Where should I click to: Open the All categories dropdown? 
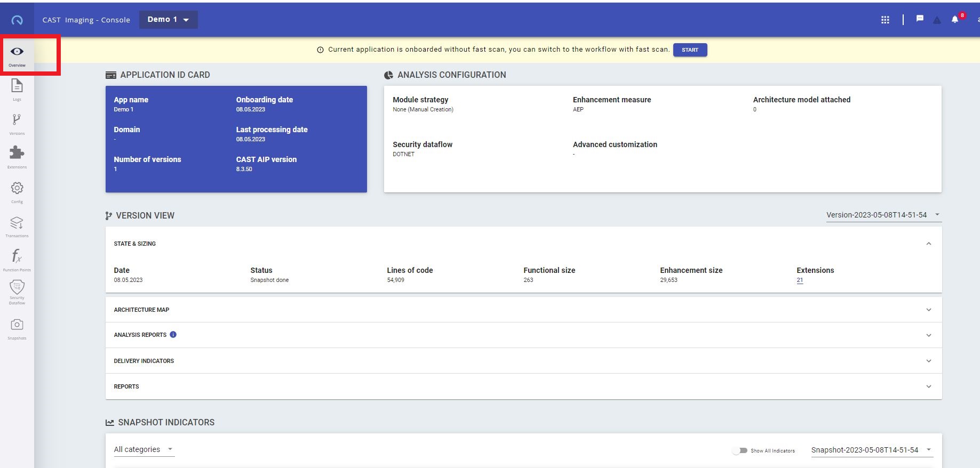[x=144, y=449]
